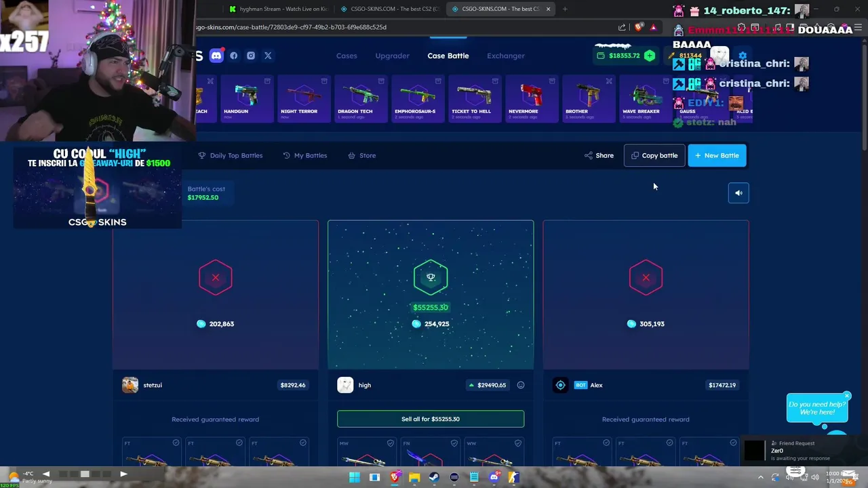Open Daily Top Battles
This screenshot has width=868, height=488.
tap(231, 155)
